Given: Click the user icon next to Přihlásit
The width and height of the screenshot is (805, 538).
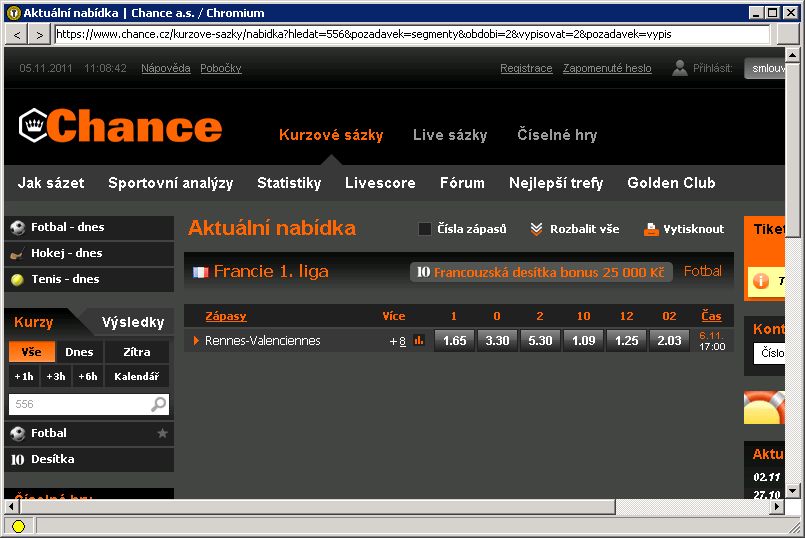Looking at the screenshot, I should [x=679, y=68].
